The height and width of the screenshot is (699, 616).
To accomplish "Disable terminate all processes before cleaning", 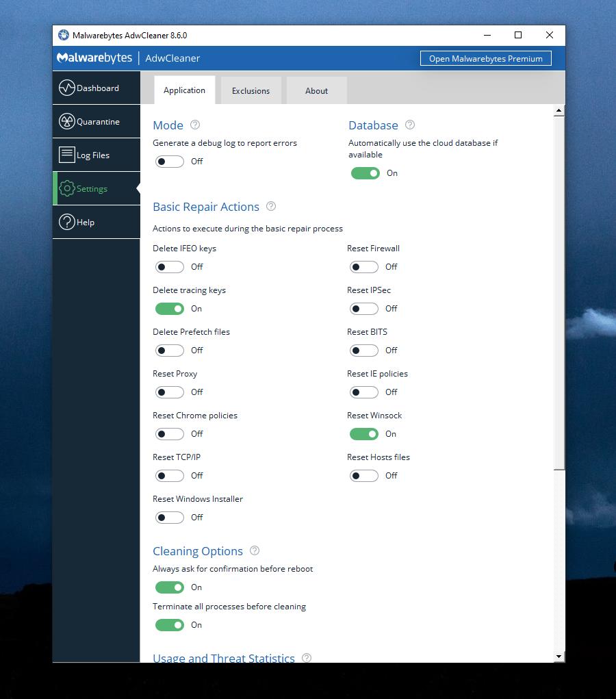I will (169, 625).
